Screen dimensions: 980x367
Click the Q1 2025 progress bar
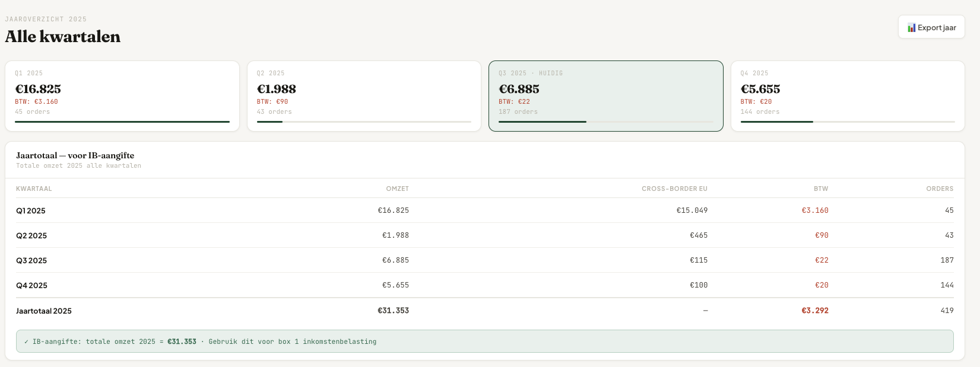[x=122, y=122]
